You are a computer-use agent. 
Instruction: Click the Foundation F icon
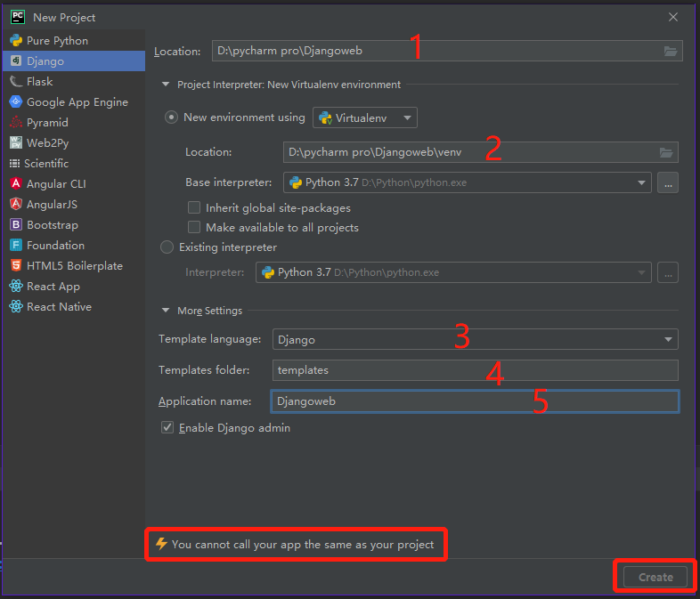click(x=16, y=245)
